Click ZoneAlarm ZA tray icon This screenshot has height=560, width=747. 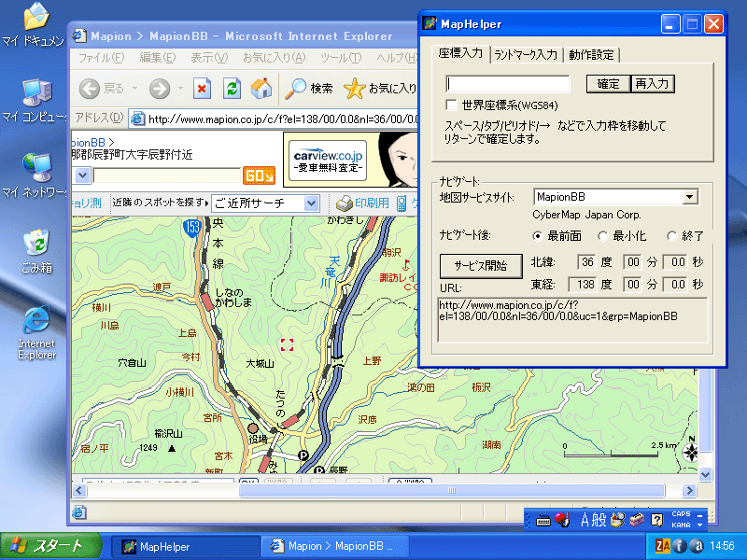[662, 546]
